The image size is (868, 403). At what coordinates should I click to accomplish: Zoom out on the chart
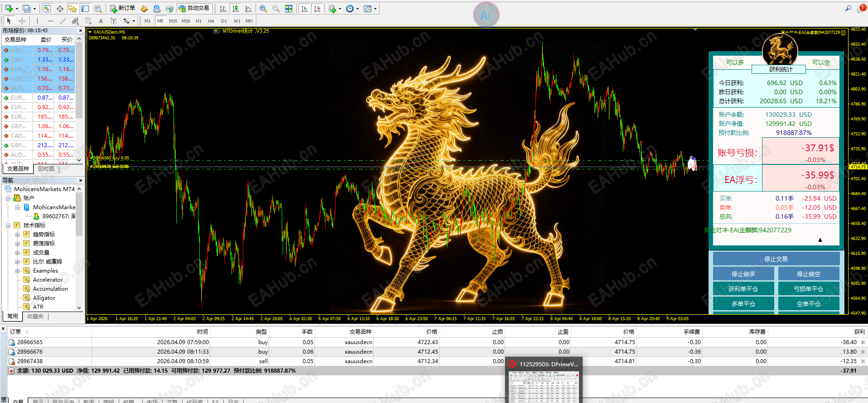click(x=276, y=9)
